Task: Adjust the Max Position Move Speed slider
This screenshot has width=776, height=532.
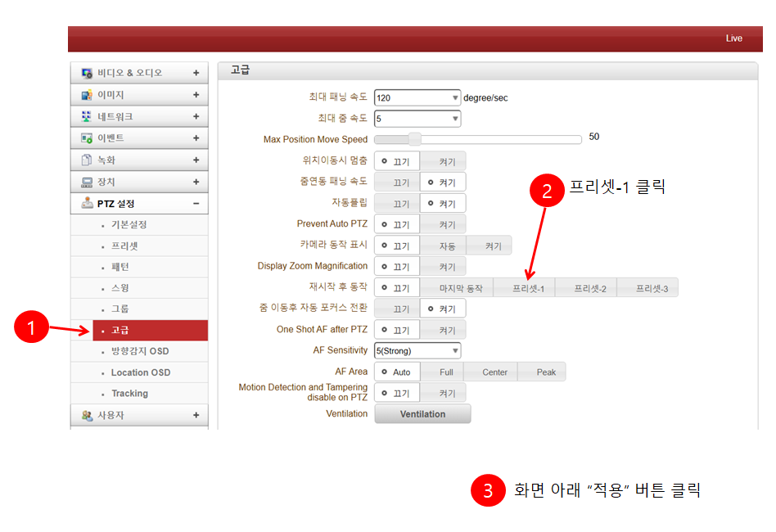Action: [x=414, y=139]
